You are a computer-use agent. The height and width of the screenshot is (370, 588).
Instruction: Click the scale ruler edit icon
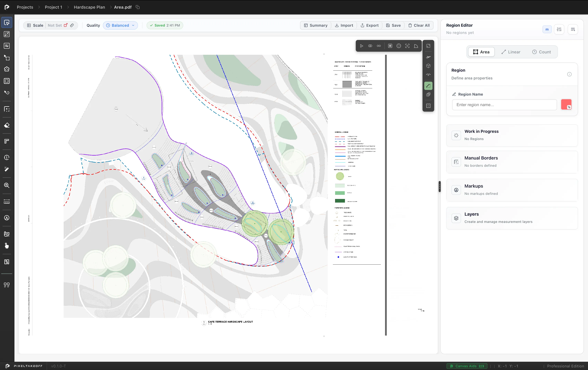(72, 25)
